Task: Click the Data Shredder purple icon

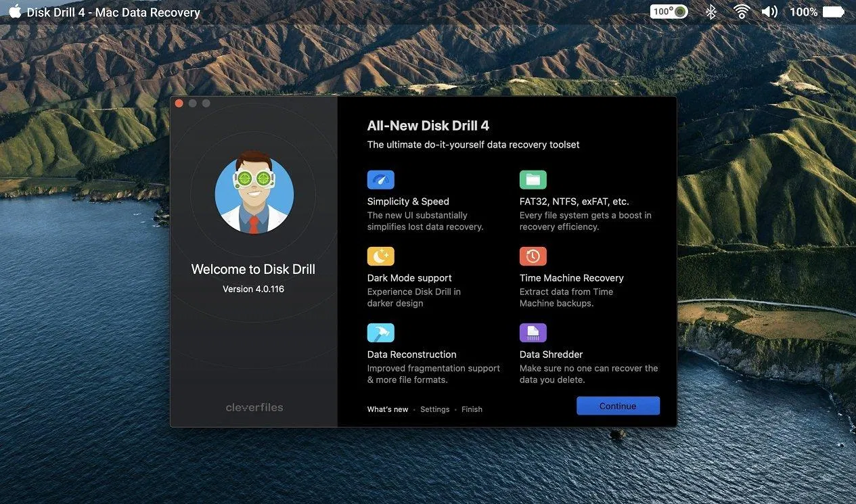Action: [533, 333]
